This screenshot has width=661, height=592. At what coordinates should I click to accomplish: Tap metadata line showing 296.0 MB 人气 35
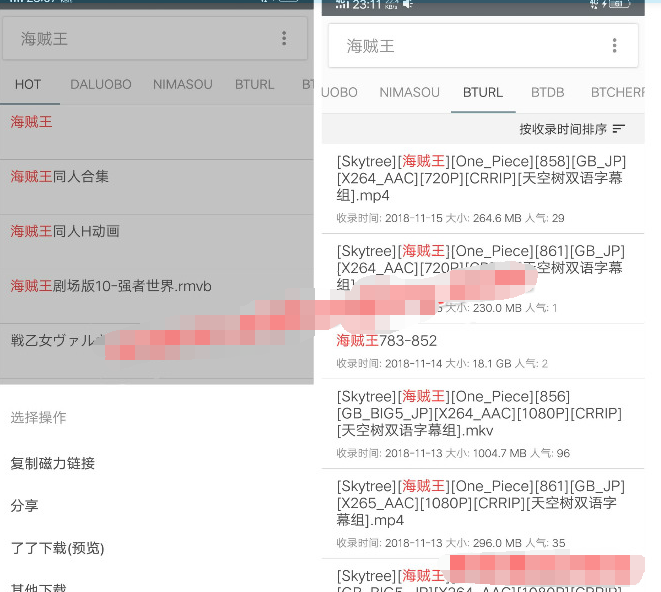click(x=451, y=543)
